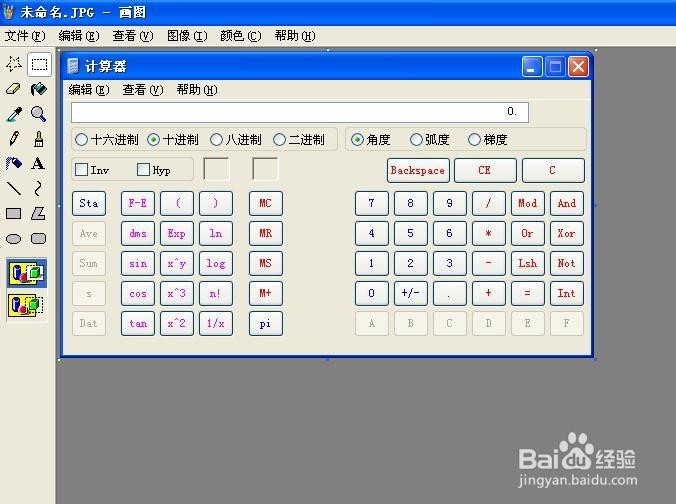Open the Paint 帮助(H) menu in the top bar
This screenshot has height=504, width=676.
295,36
